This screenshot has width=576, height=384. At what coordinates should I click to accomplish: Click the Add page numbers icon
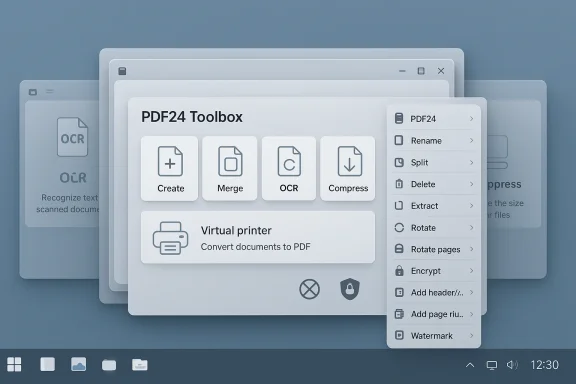[x=399, y=314]
